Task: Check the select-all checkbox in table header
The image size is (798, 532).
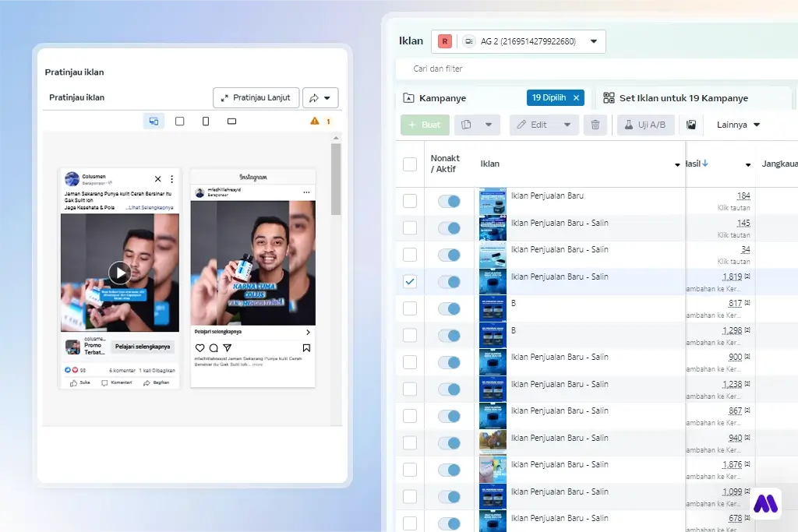Action: point(410,164)
